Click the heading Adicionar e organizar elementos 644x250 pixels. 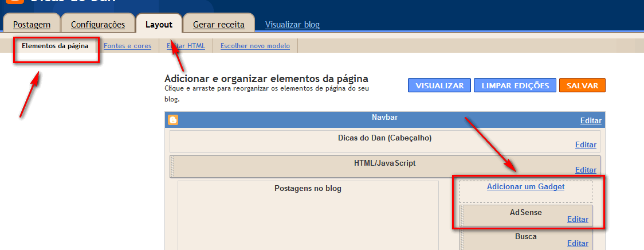(266, 79)
